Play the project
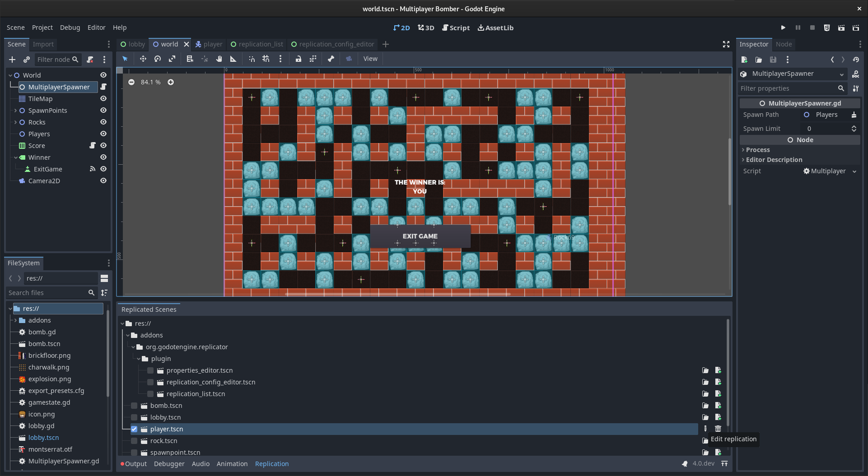Image resolution: width=868 pixels, height=476 pixels. (x=783, y=28)
